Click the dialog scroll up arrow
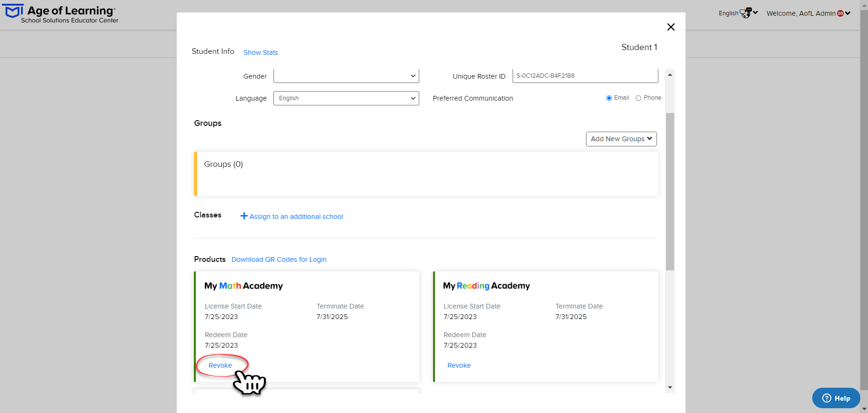868x413 pixels. (670, 75)
